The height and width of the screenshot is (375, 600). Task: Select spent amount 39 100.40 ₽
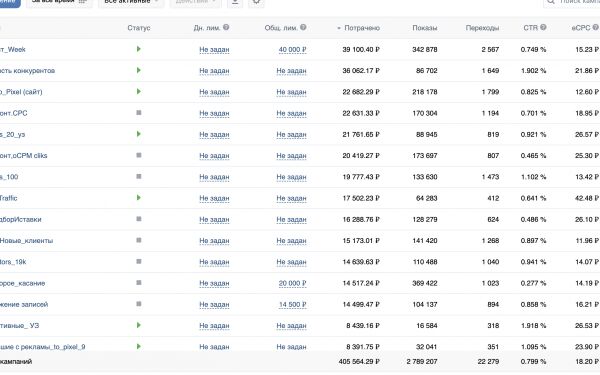[361, 49]
